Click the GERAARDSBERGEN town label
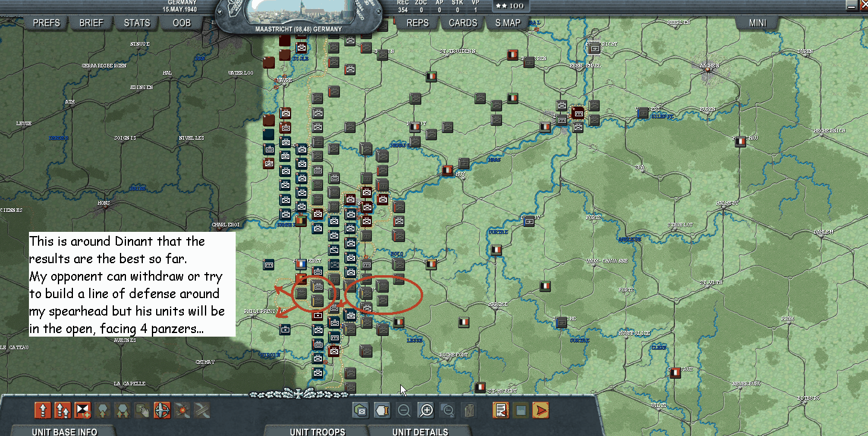 coord(105,64)
